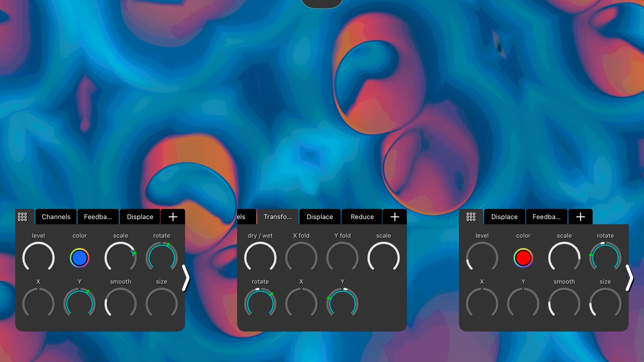Click the top center pull-down handle
Image resolution: width=644 pixels, height=362 pixels.
point(322,4)
